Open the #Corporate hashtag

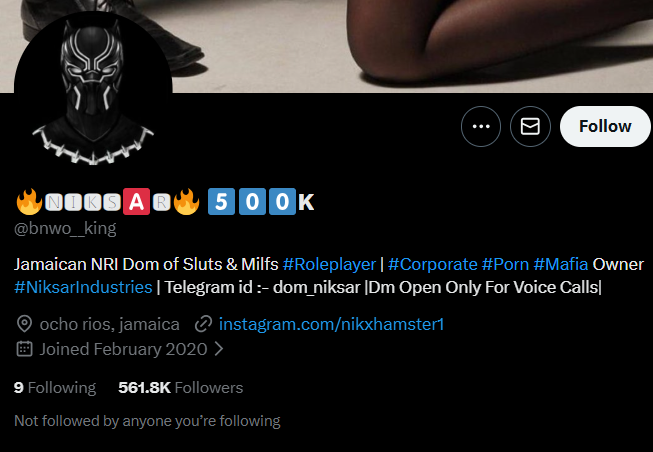pos(432,264)
